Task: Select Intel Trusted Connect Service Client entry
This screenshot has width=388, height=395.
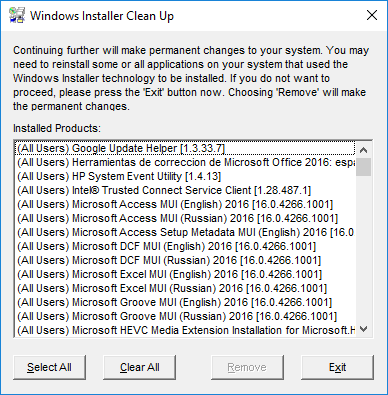Action: [x=185, y=190]
